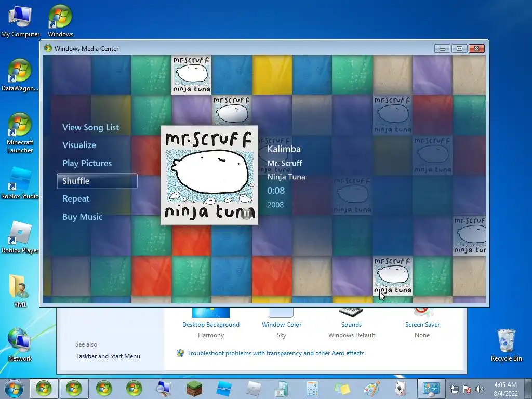Screen dimensions: 532x399
Task: Click the Windows Media Center title bar icon
Action: 48,48
